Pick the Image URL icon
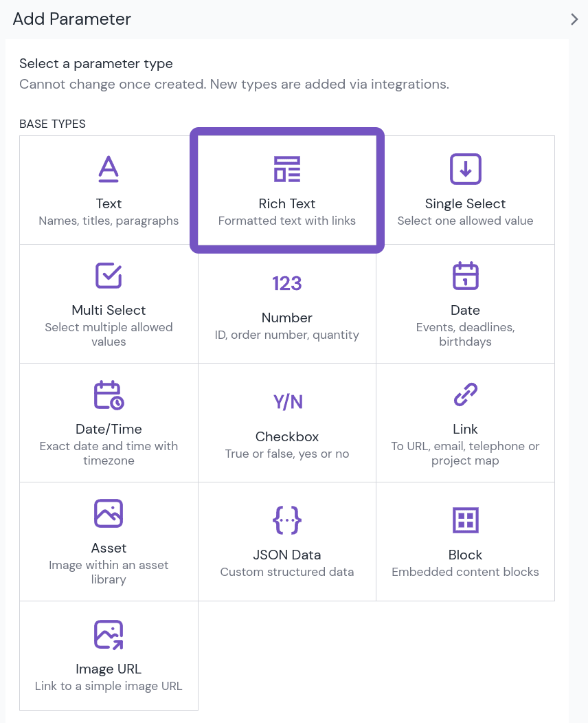 [x=109, y=634]
